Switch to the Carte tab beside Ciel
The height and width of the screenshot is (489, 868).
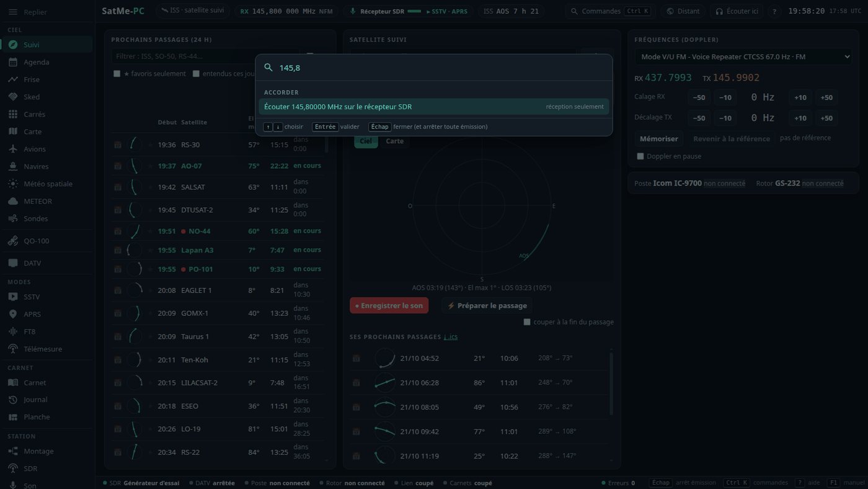pos(395,141)
